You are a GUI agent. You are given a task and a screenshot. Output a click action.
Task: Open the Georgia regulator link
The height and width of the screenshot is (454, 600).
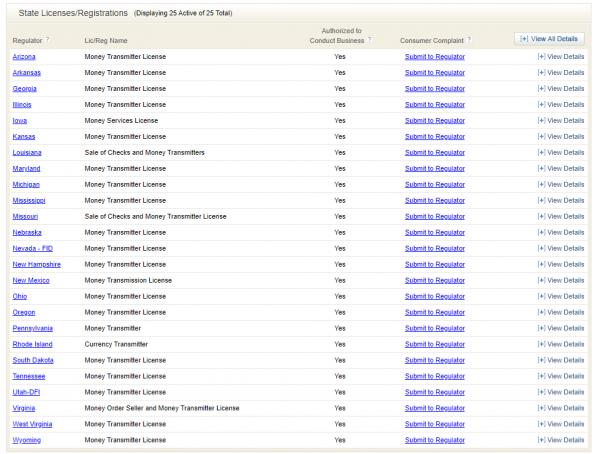click(24, 89)
